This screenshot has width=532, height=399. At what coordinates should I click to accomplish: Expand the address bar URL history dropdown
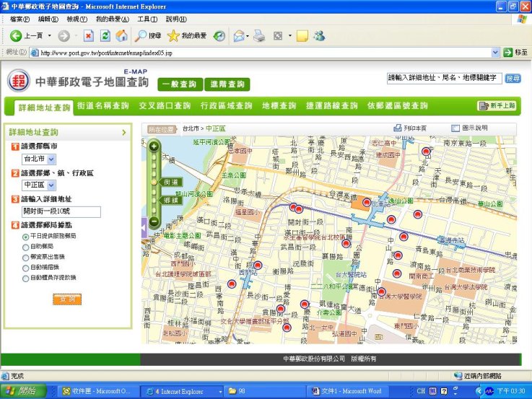(x=495, y=53)
